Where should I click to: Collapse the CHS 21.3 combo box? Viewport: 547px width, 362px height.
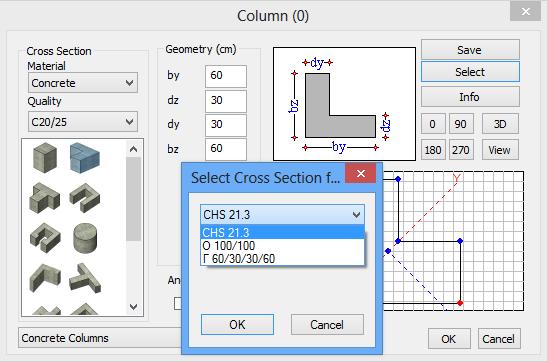point(282,214)
